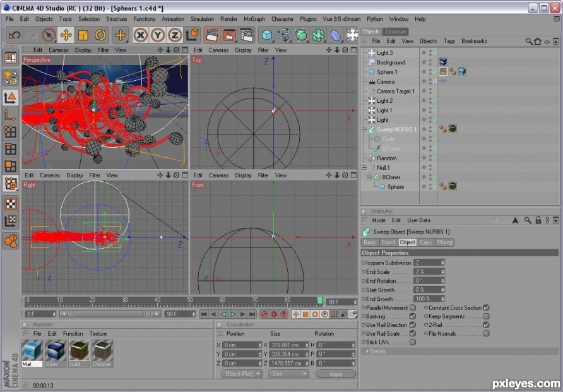Viewport: 563px width, 392px height.
Task: Switch to the Caps tab
Action: point(426,242)
